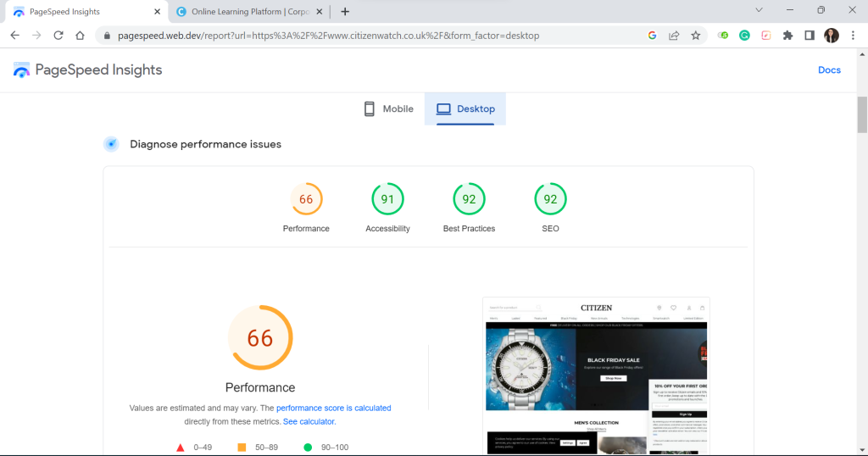Click the Performance 66 score gauge
868x456 pixels.
[306, 199]
